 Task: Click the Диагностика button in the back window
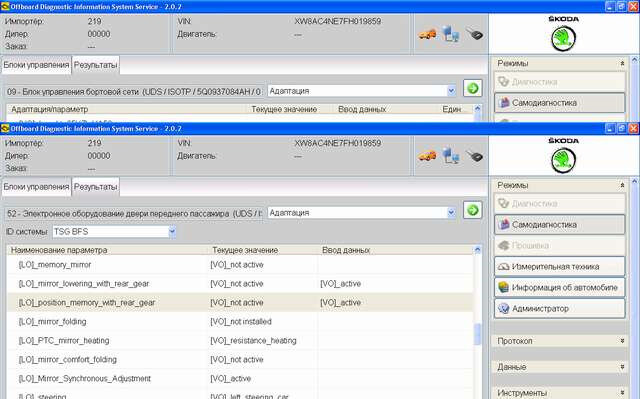tap(560, 82)
